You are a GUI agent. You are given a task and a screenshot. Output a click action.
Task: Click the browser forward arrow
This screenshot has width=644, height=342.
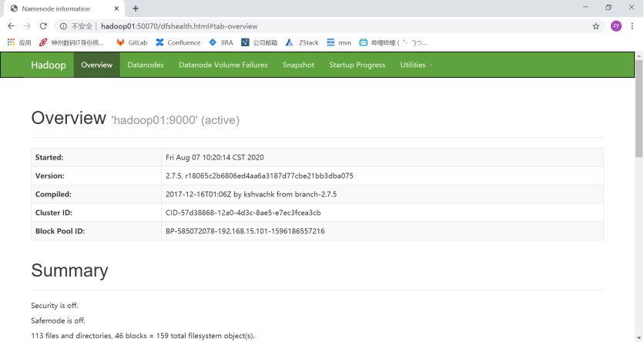coord(27,26)
